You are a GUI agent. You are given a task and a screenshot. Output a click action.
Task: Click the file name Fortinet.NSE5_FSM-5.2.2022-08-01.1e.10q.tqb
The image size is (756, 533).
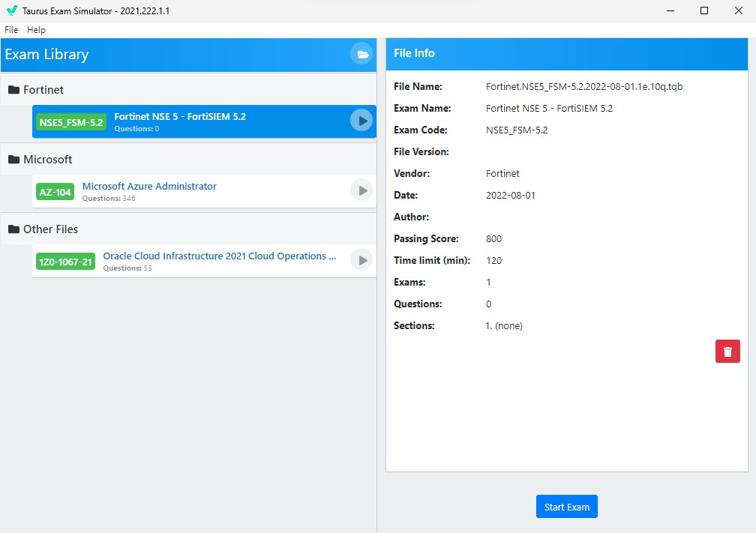[584, 87]
